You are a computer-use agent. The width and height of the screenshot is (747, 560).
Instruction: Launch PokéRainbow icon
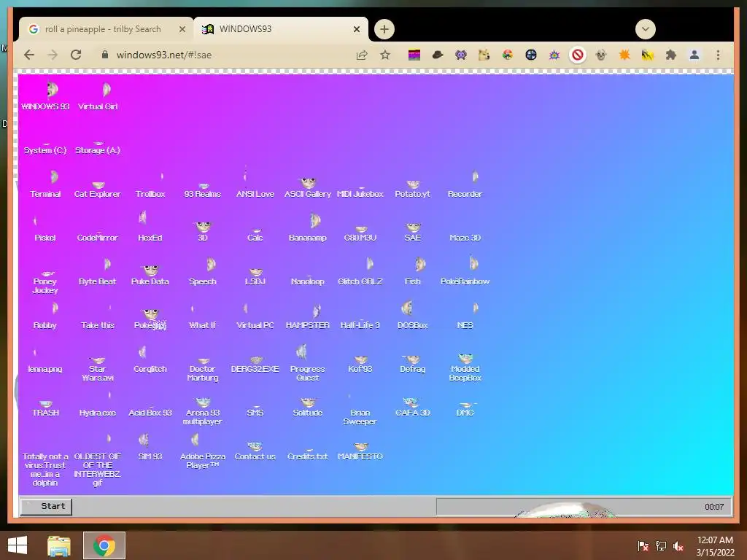(x=465, y=271)
